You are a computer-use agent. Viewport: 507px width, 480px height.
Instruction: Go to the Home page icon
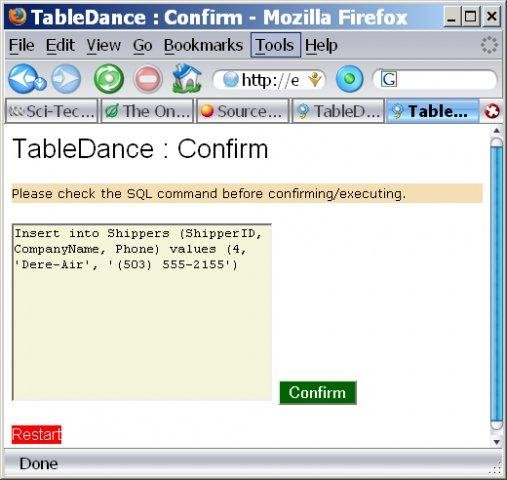click(x=187, y=78)
